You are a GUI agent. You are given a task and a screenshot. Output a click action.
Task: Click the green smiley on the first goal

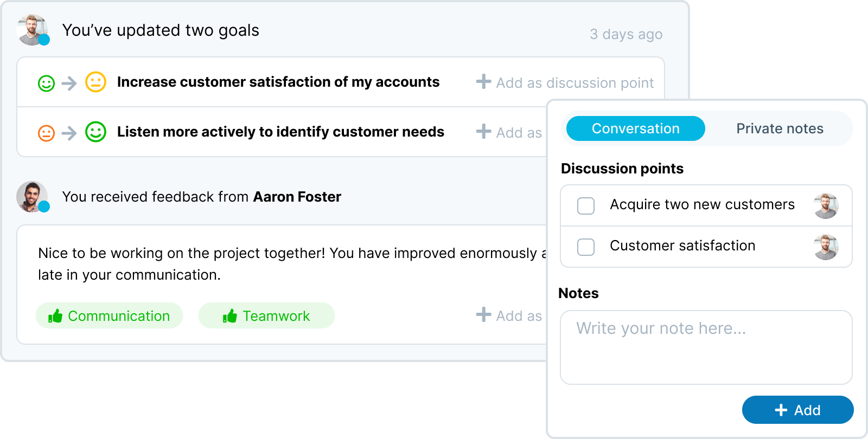46,83
